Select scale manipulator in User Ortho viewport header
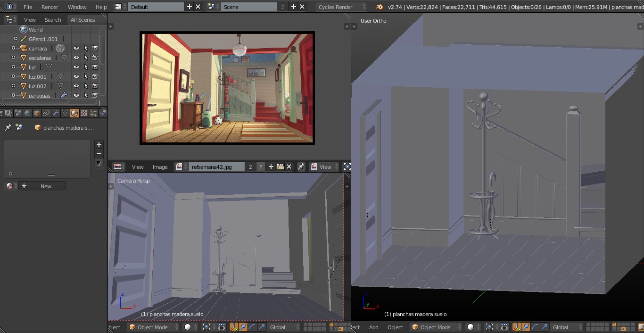 [545, 327]
